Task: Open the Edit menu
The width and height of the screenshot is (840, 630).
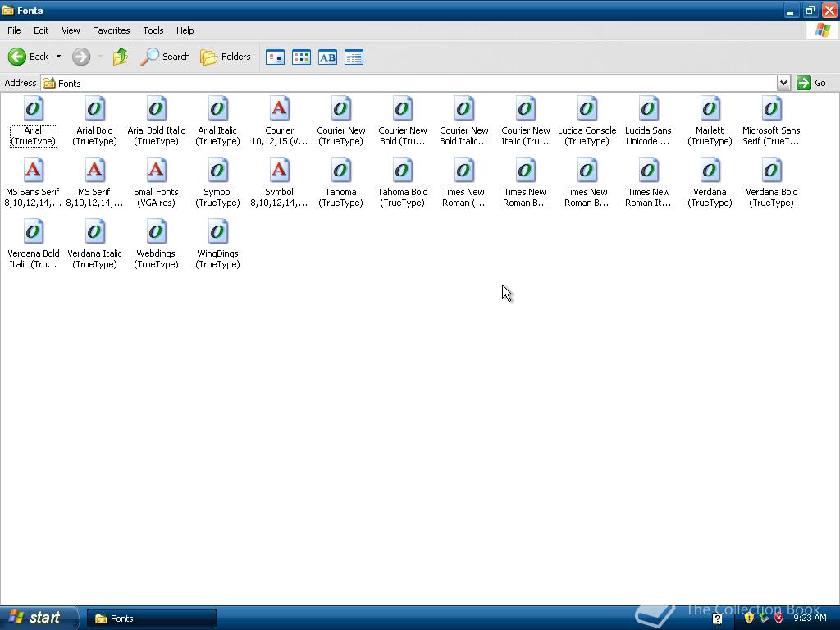Action: [41, 30]
